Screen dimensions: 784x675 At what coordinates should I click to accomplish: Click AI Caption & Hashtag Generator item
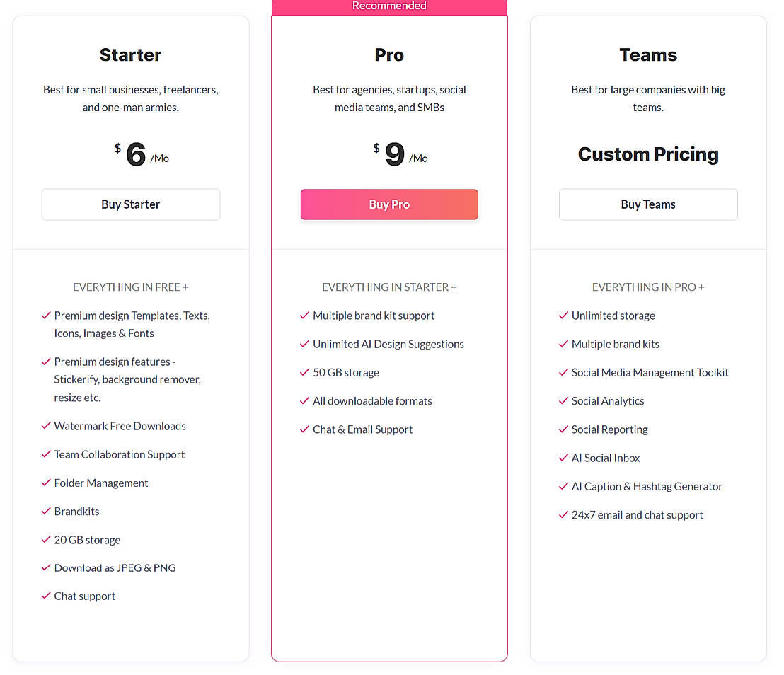pyautogui.click(x=647, y=486)
